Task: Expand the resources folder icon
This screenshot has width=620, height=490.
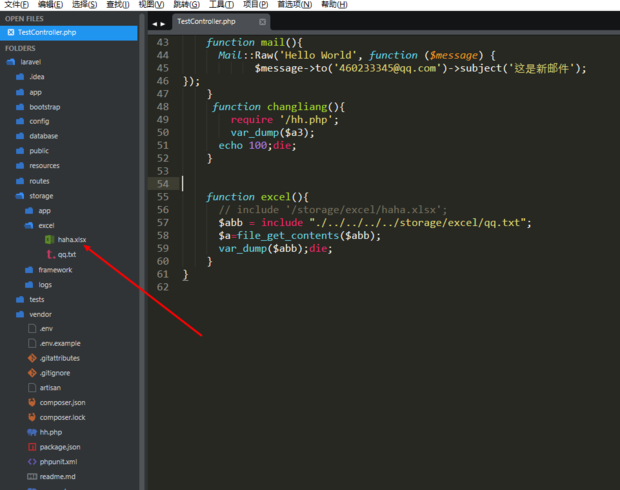Action: [20, 166]
